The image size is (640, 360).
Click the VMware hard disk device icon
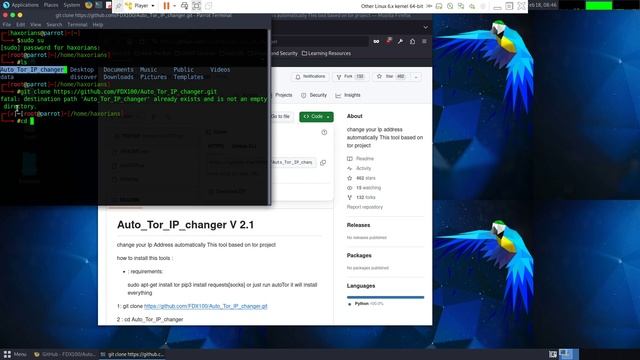[x=439, y=6]
